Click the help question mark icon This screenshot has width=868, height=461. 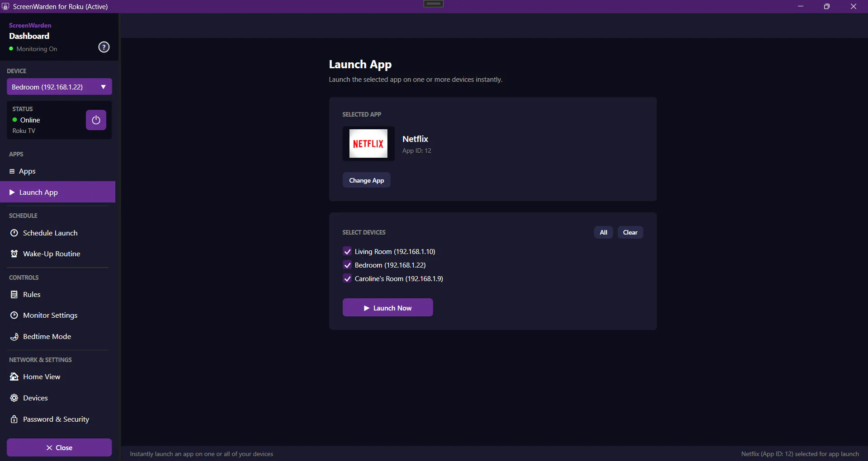pyautogui.click(x=104, y=47)
